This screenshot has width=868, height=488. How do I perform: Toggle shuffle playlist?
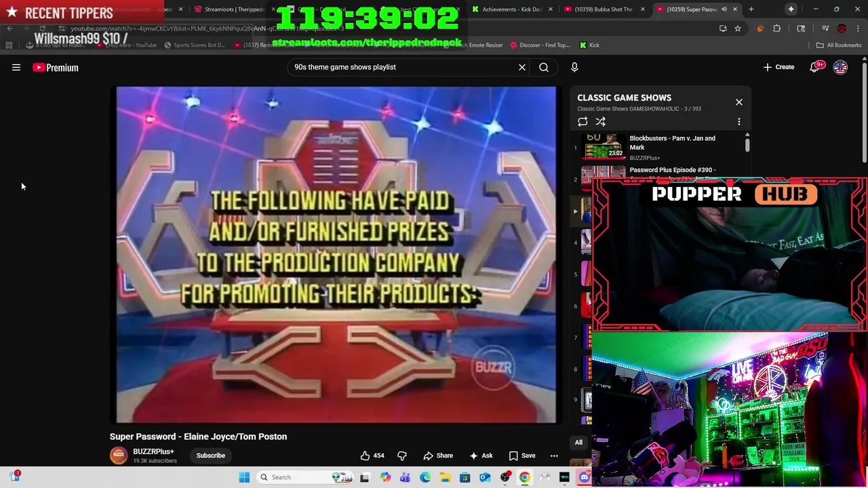tap(601, 122)
